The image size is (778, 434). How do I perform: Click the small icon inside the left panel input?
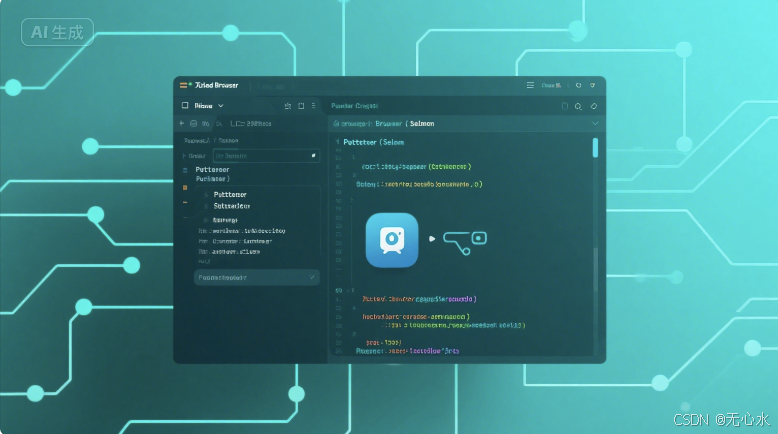coord(313,156)
